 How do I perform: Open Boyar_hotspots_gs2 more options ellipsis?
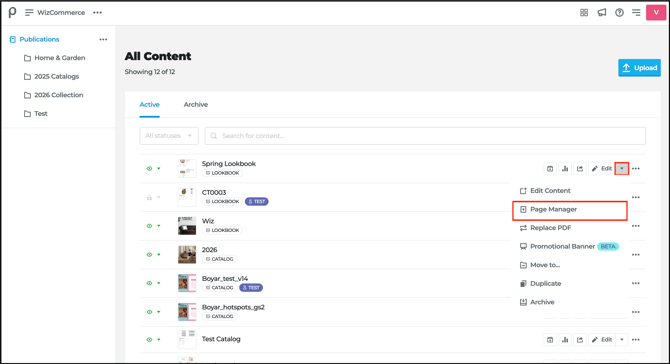click(x=636, y=312)
